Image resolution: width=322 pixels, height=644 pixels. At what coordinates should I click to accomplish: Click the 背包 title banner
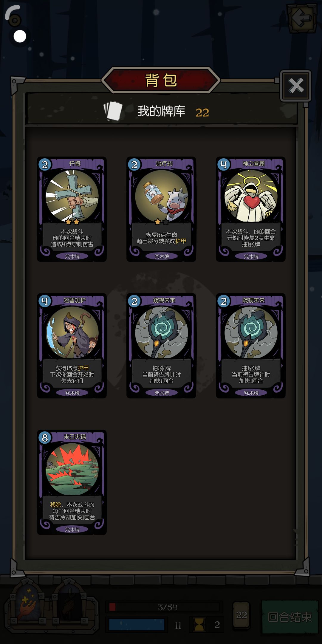[x=161, y=80]
